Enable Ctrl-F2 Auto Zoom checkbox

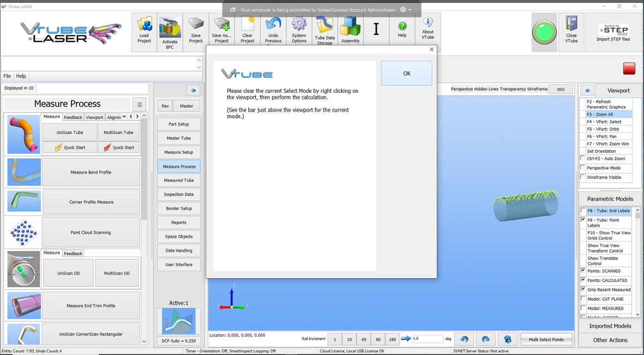click(583, 158)
